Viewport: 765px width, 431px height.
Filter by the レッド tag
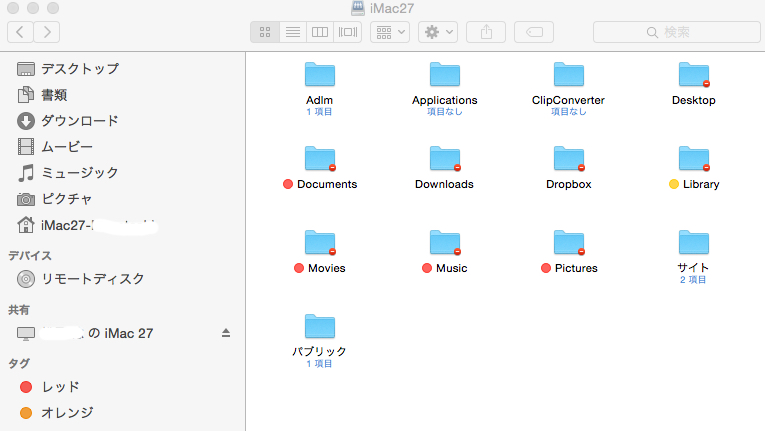[x=50, y=387]
